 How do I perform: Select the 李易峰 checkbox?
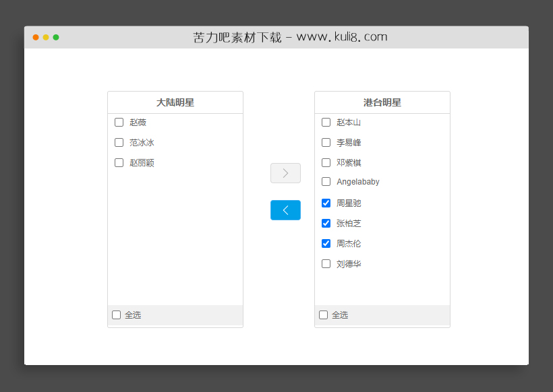click(x=326, y=142)
